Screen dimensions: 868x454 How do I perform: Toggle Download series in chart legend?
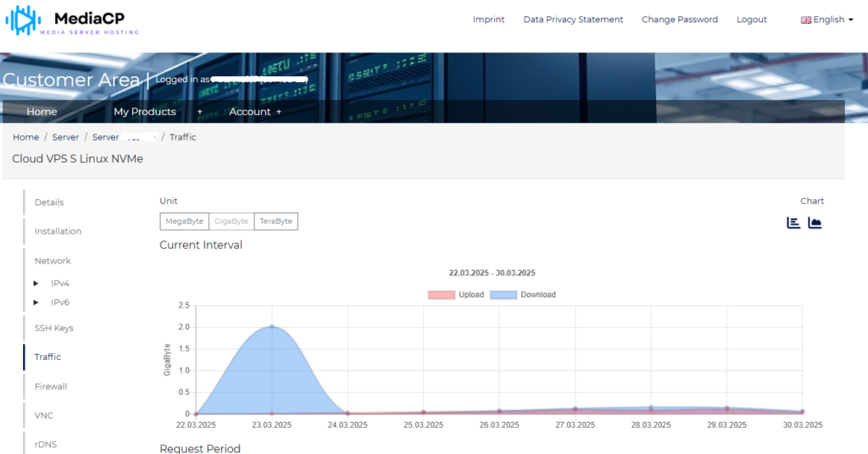(523, 295)
